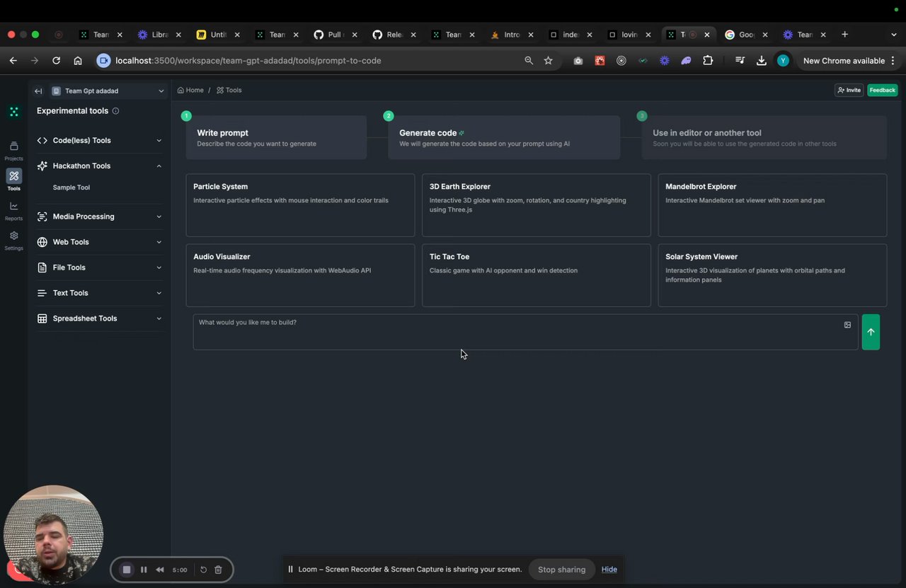
Task: Click Loom rewind button
Action: (160, 570)
